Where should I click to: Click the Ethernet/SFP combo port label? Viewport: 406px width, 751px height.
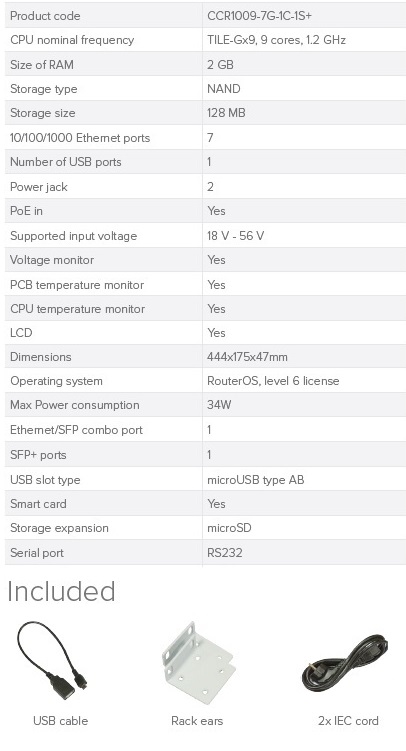(77, 430)
